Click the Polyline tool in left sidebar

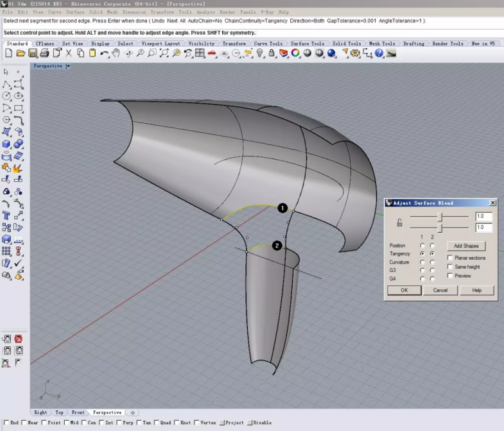click(x=6, y=84)
